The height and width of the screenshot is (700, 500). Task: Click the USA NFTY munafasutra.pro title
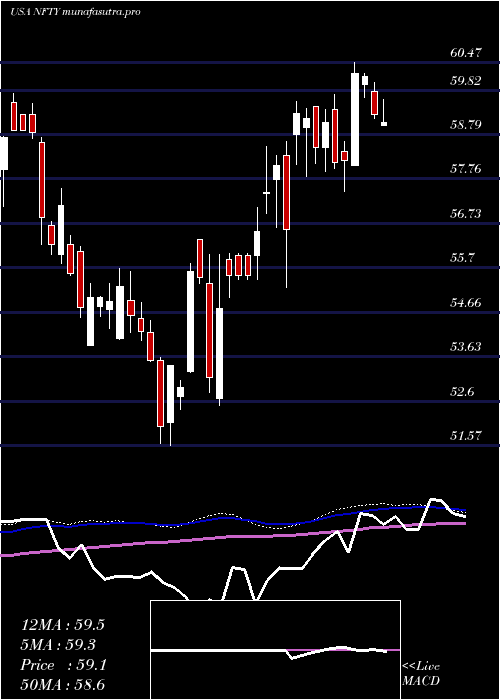click(75, 12)
